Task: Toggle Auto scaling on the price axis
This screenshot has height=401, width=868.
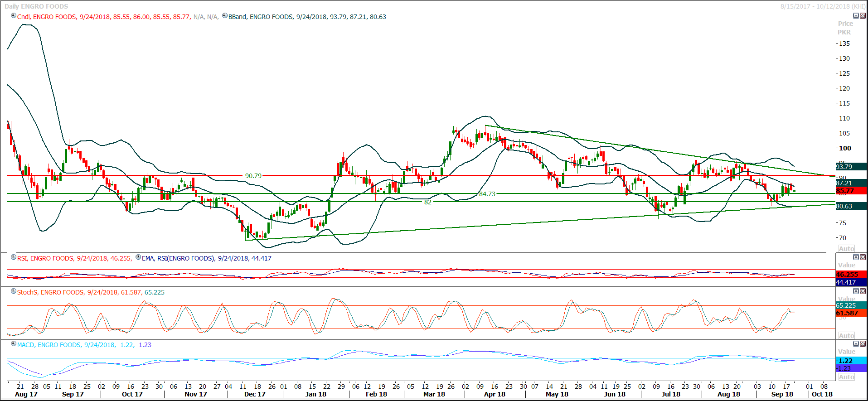Action: point(846,248)
